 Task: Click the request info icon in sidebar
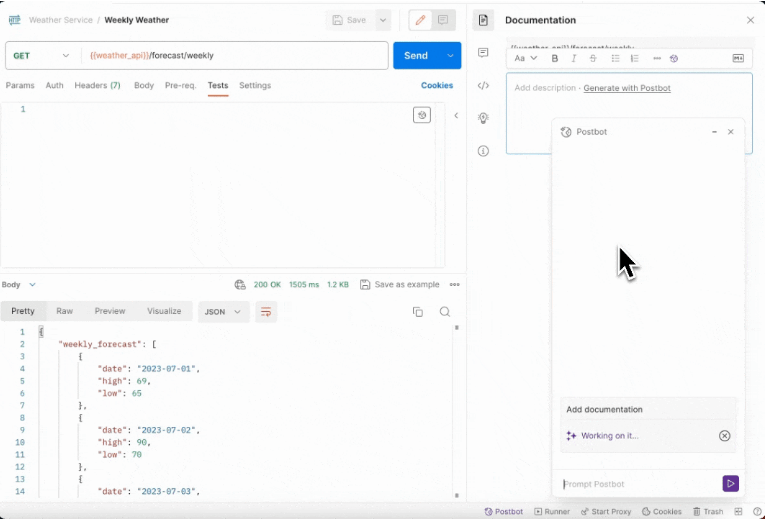click(483, 151)
